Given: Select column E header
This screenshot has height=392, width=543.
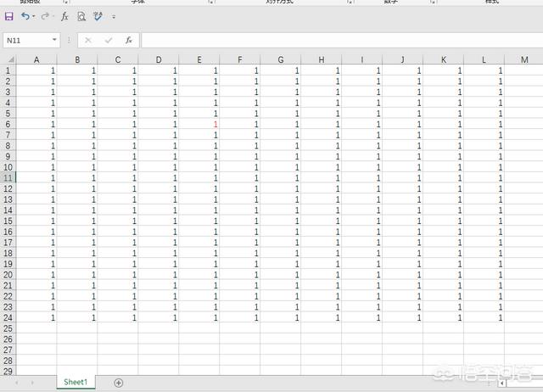Looking at the screenshot, I should (x=199, y=59).
